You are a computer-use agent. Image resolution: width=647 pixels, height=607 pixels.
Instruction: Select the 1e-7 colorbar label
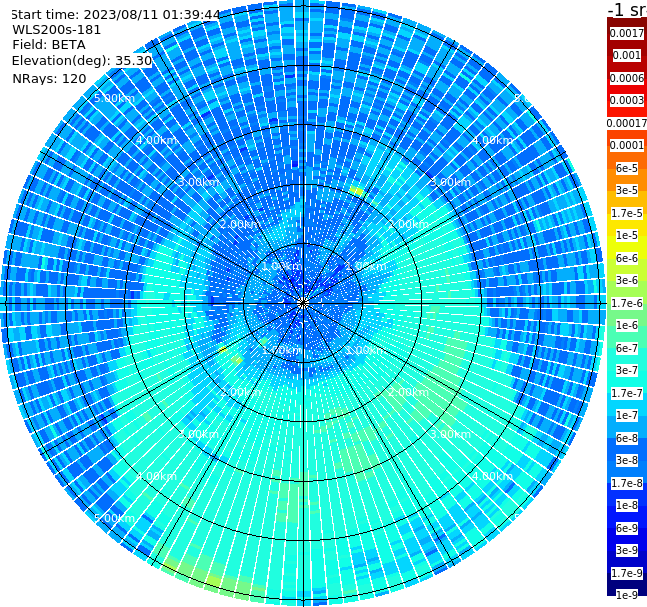click(x=627, y=415)
